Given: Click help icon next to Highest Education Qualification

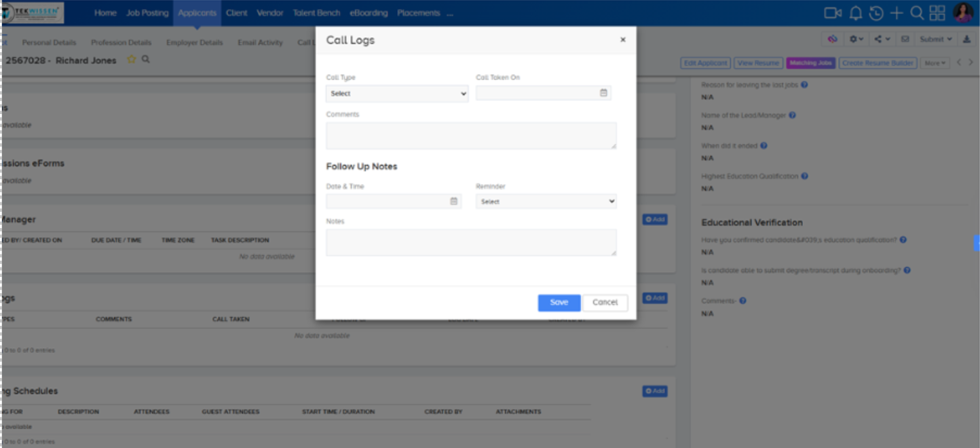Looking at the screenshot, I should (804, 176).
